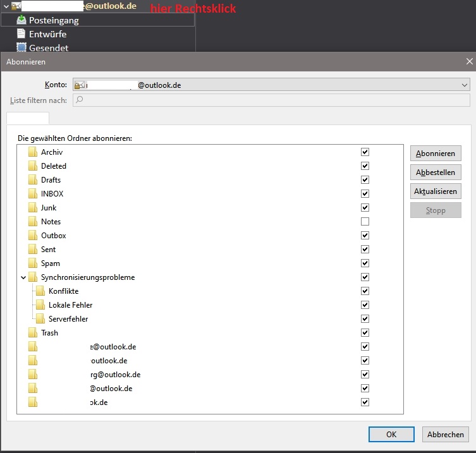The image size is (476, 453).
Task: Select the Lokale Fehler folder row
Action: click(210, 305)
